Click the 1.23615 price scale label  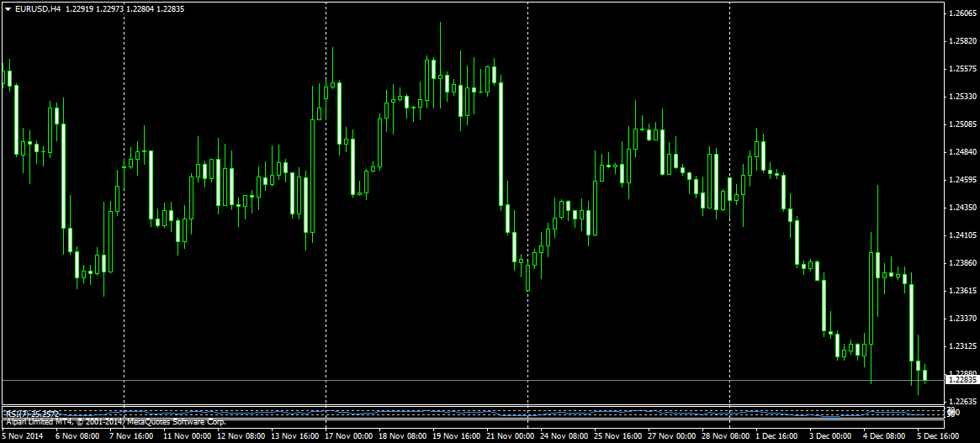[x=962, y=291]
